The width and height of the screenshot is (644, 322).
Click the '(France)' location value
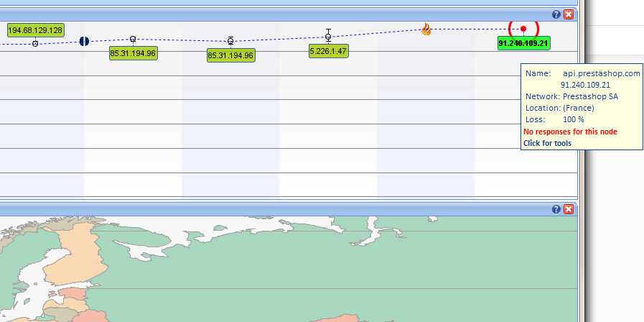578,108
